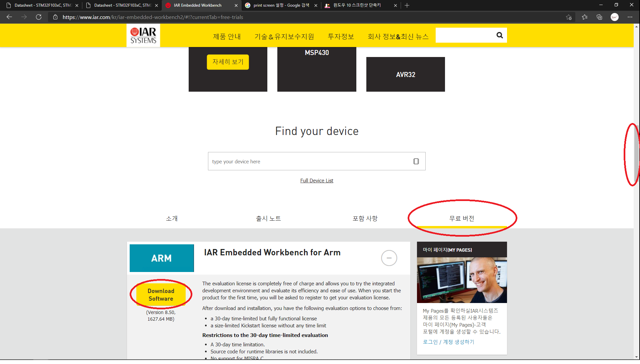Switch to the 출시 노트 tab
640x364 pixels.
coord(268,218)
